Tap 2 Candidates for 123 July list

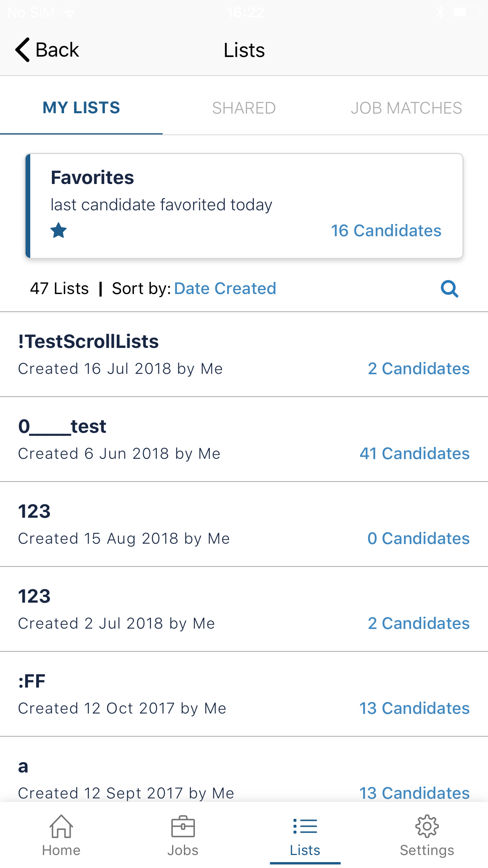pyautogui.click(x=418, y=623)
